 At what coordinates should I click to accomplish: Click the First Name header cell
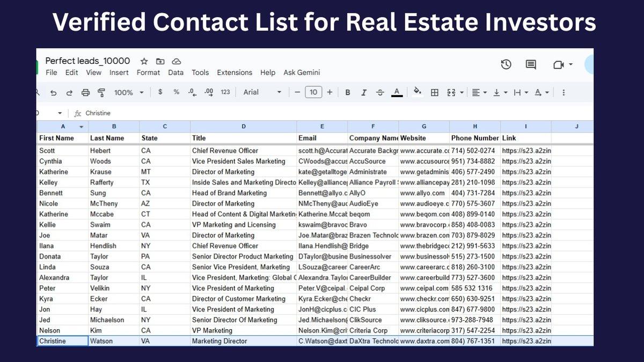pyautogui.click(x=62, y=138)
